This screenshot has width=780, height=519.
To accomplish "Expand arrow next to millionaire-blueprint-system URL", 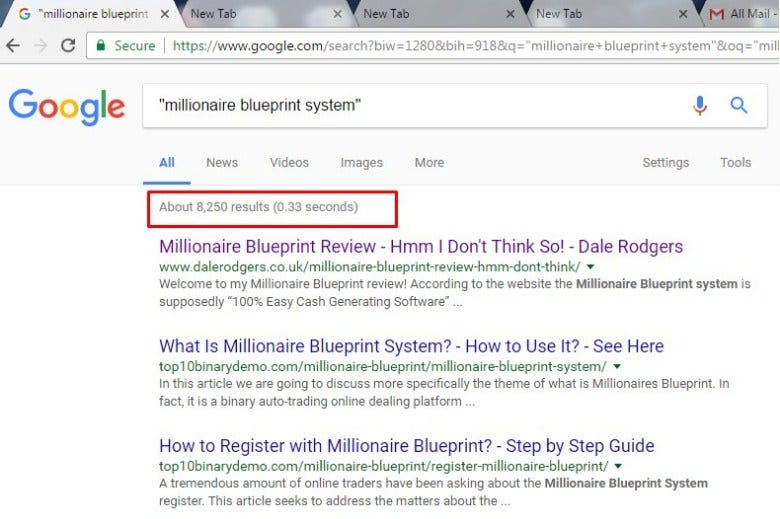I will pyautogui.click(x=617, y=367).
